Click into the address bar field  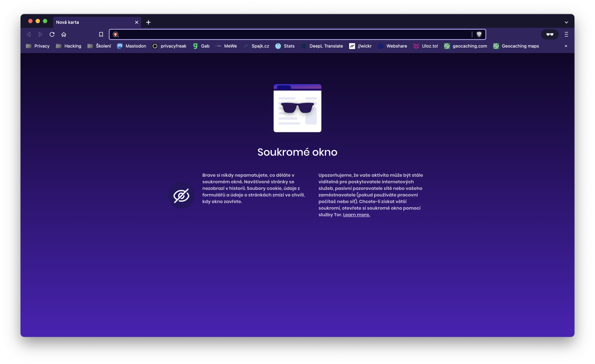[290, 35]
